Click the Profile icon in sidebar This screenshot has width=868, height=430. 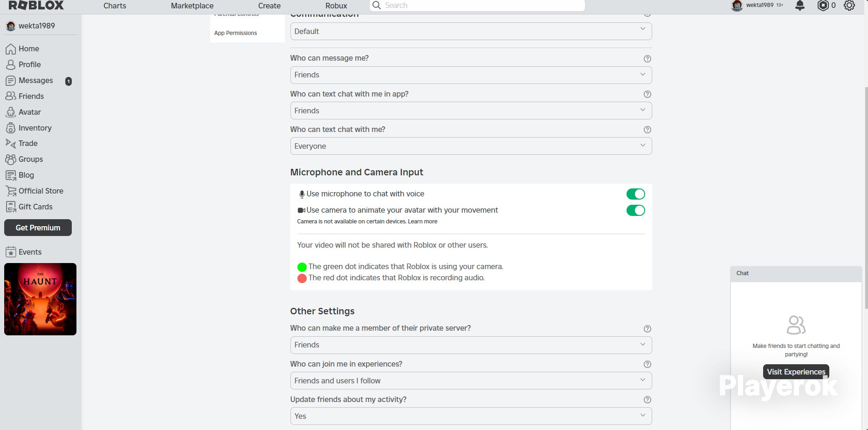tap(11, 65)
